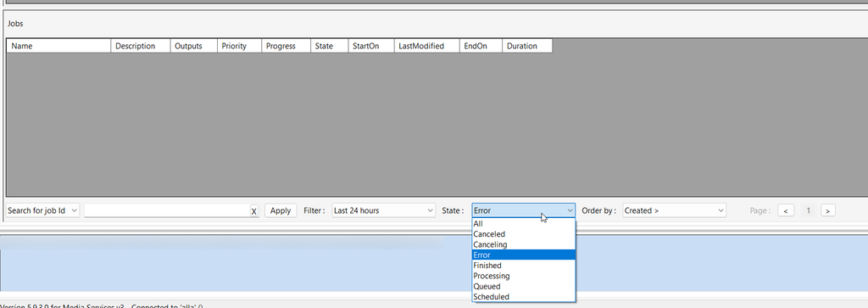The width and height of the screenshot is (868, 308).
Task: Click the StartOn column header
Action: pos(371,46)
